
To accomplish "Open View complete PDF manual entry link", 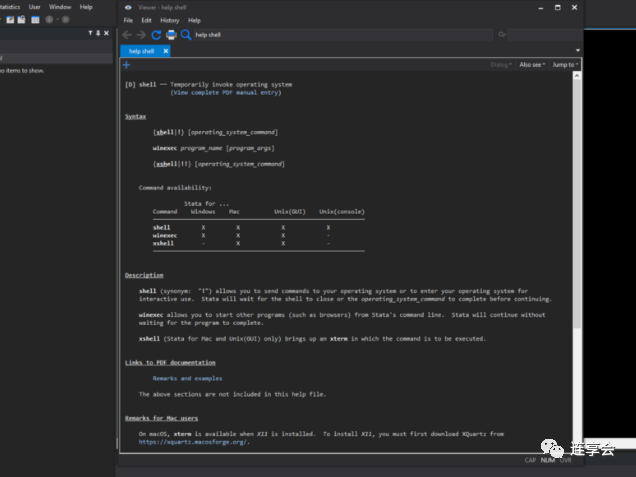I will (x=226, y=93).
